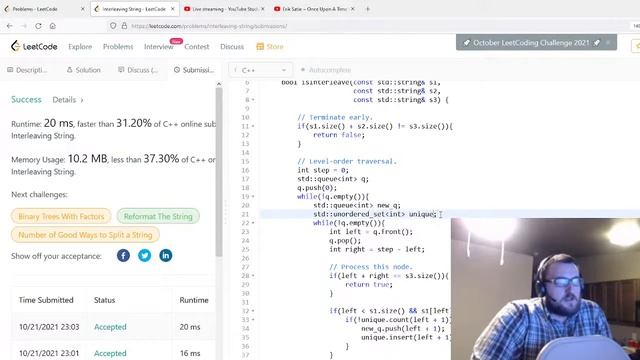This screenshot has height=360, width=640.
Task: Share acceptance on LinkedIn
Action: 166,256
